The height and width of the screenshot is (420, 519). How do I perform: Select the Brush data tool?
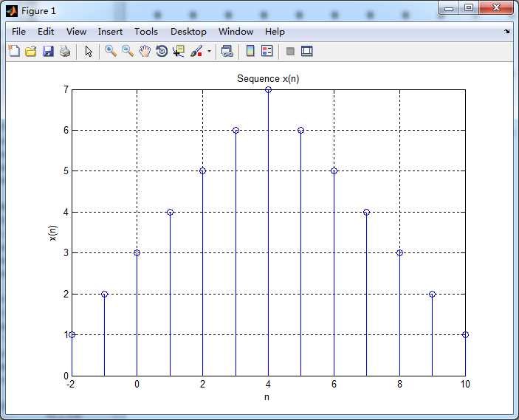(196, 51)
